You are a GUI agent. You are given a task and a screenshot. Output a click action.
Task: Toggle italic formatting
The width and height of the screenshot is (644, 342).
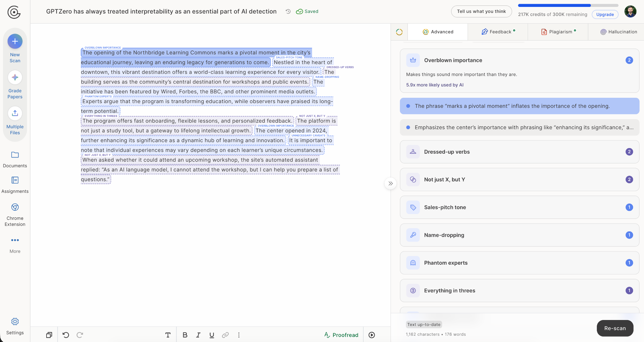coord(198,335)
